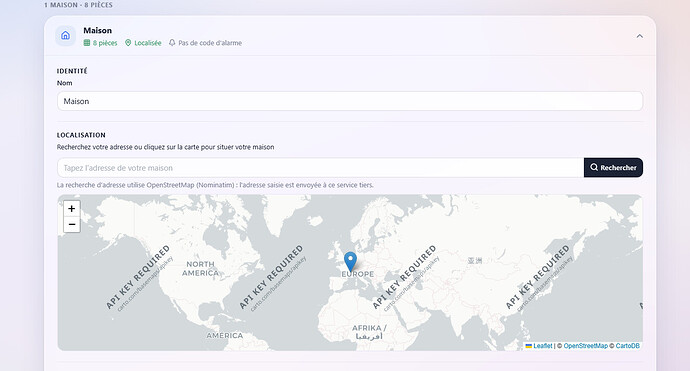Screen dimensions: 690x371
Task: Click the 'IDENTITÉ' section heading
Action: click(72, 71)
